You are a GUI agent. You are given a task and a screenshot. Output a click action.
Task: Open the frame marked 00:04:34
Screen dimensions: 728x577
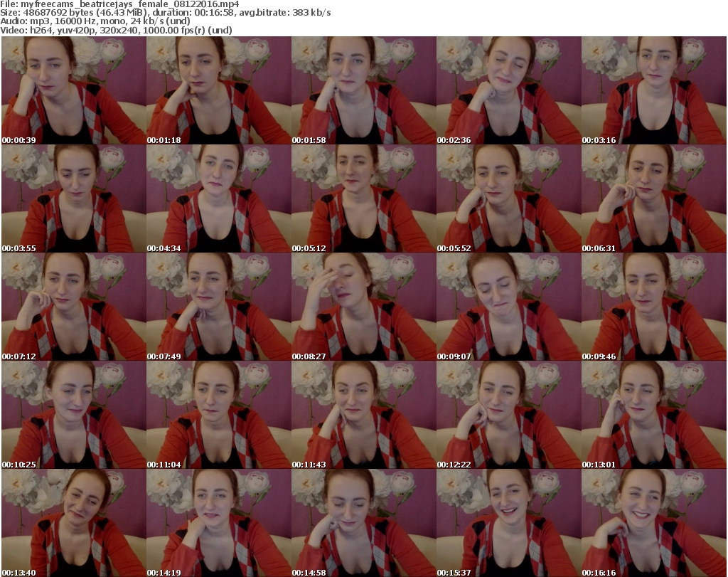(219, 198)
